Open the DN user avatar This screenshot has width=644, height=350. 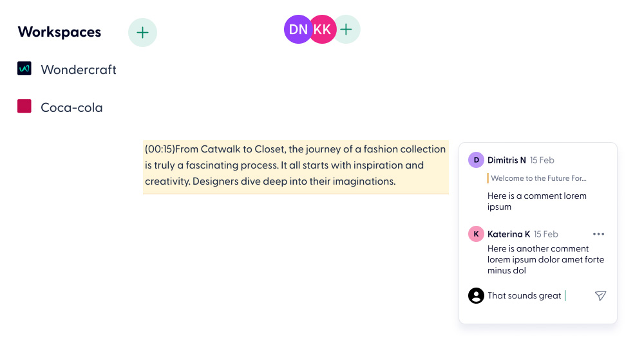298,30
